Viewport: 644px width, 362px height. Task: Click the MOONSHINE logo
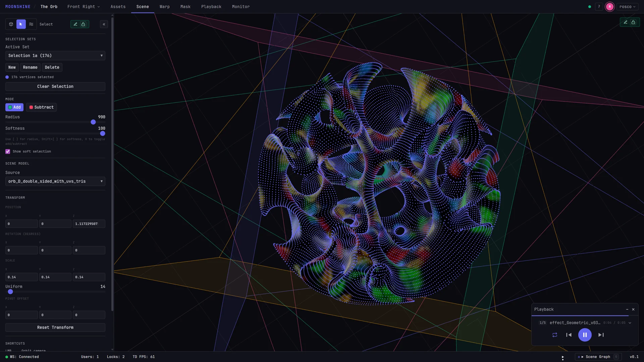(18, 7)
